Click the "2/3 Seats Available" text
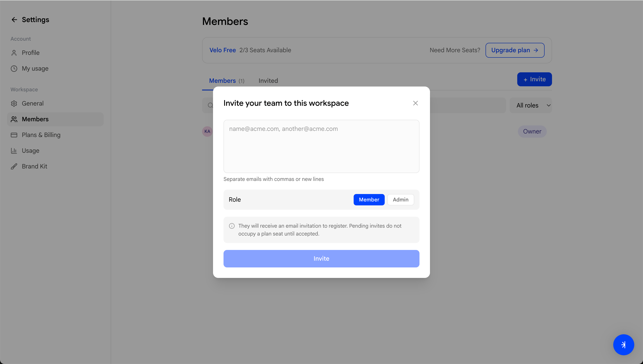This screenshot has height=364, width=643. (x=265, y=50)
